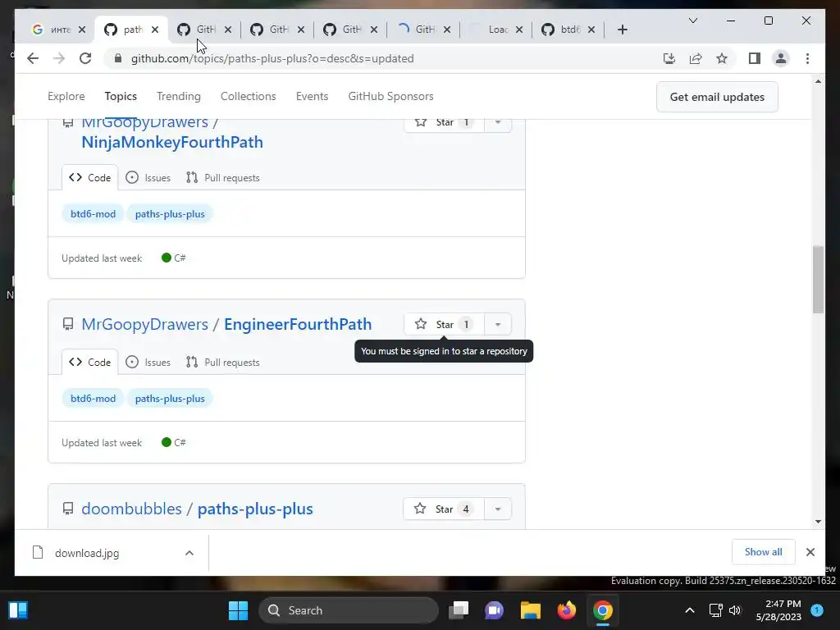This screenshot has width=840, height=630.
Task: Open the Widgets panel at taskbar left
Action: (x=18, y=610)
